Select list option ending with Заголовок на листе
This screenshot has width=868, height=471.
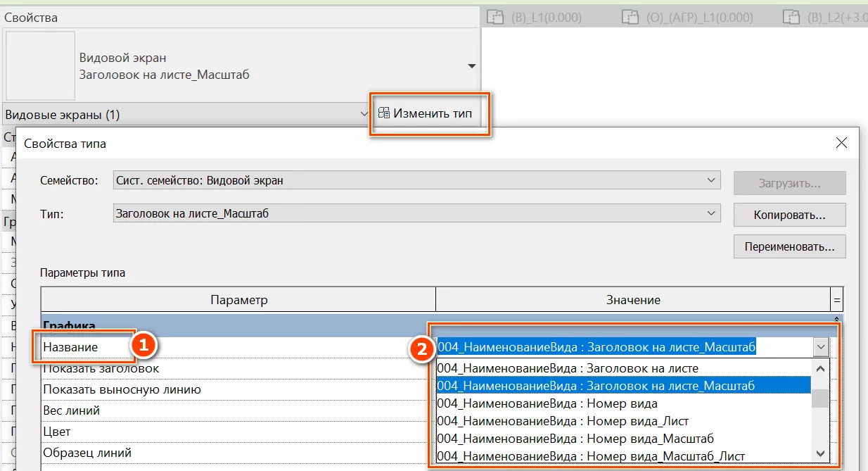[x=568, y=368]
